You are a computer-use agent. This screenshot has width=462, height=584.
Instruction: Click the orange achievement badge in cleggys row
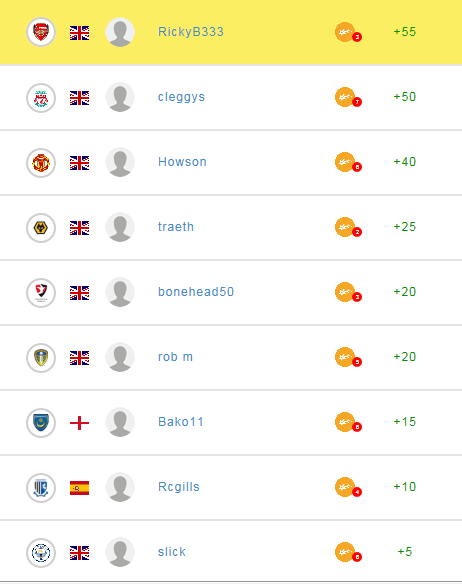coord(348,97)
